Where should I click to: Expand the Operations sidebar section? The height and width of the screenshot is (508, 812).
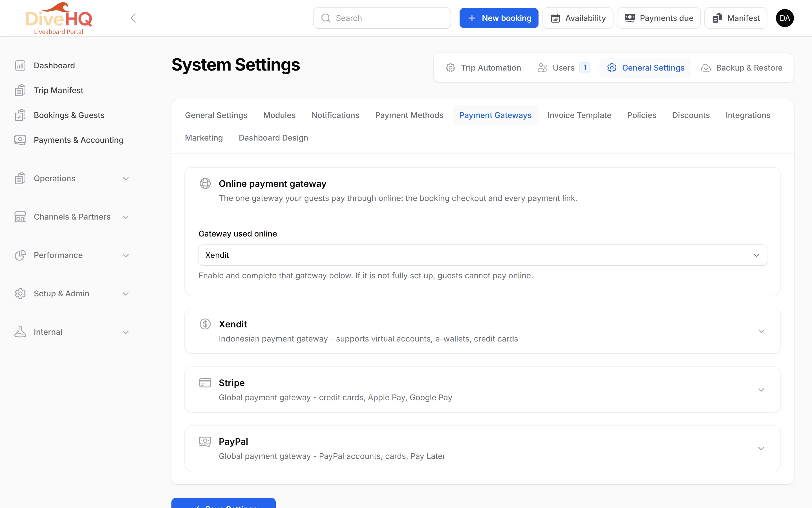[x=126, y=179]
